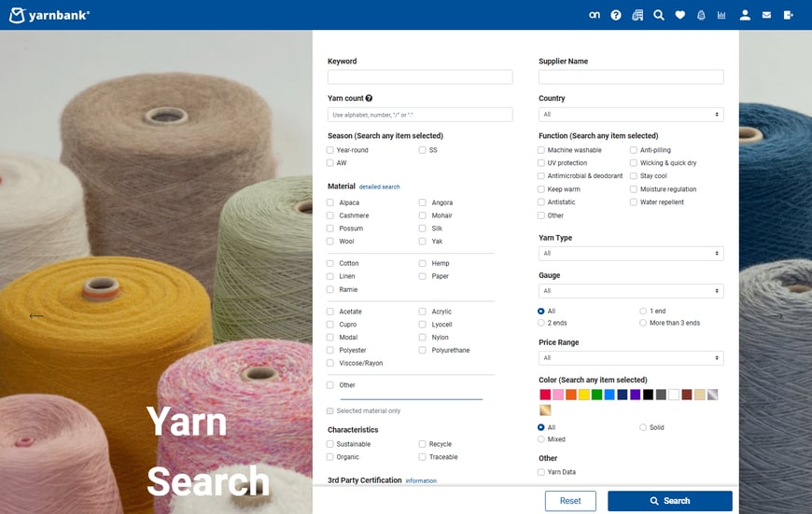Screen dimensions: 812x514
Task: Select the '1 end' radio button
Action: click(x=643, y=311)
